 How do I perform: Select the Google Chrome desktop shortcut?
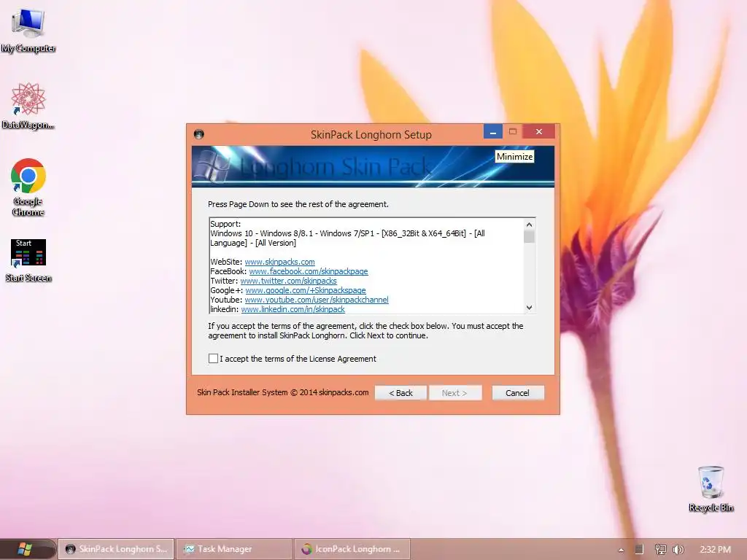28,187
